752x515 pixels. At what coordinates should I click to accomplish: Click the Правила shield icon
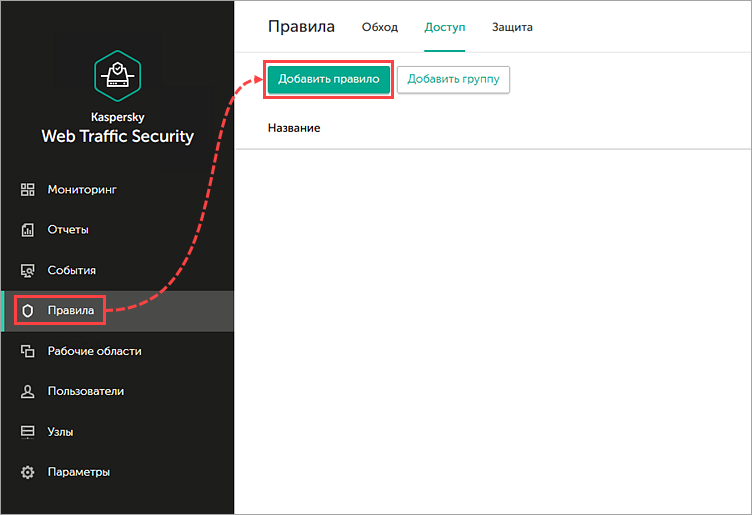click(x=28, y=311)
